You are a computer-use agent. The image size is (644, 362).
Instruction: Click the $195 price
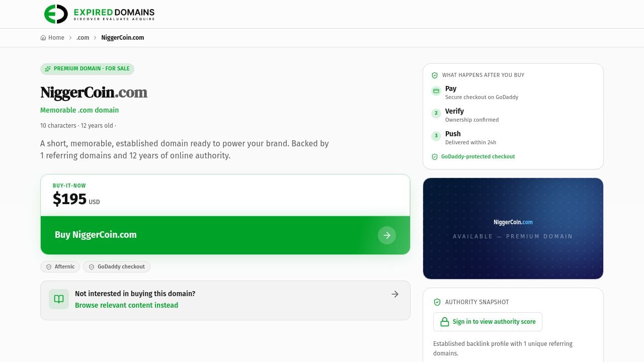[x=69, y=199]
